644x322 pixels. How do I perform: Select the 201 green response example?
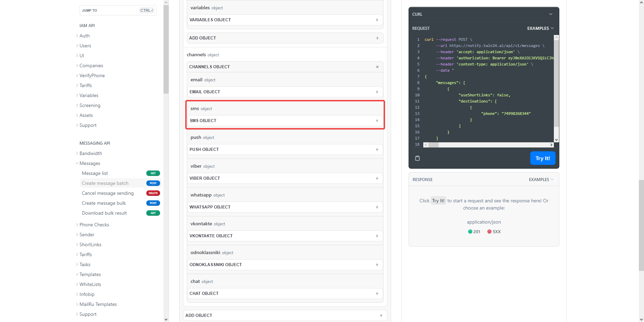pos(474,231)
